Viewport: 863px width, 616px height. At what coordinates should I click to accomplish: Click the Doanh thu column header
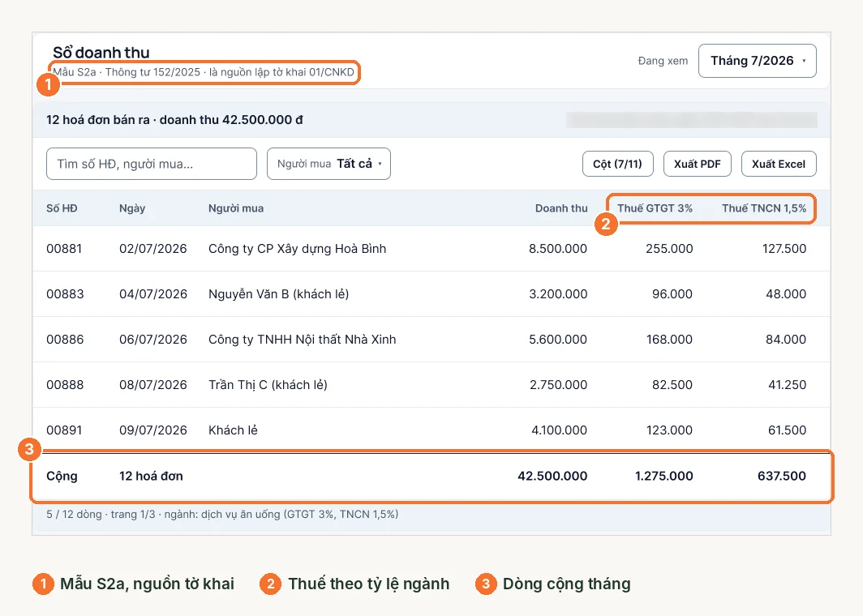[x=561, y=208]
